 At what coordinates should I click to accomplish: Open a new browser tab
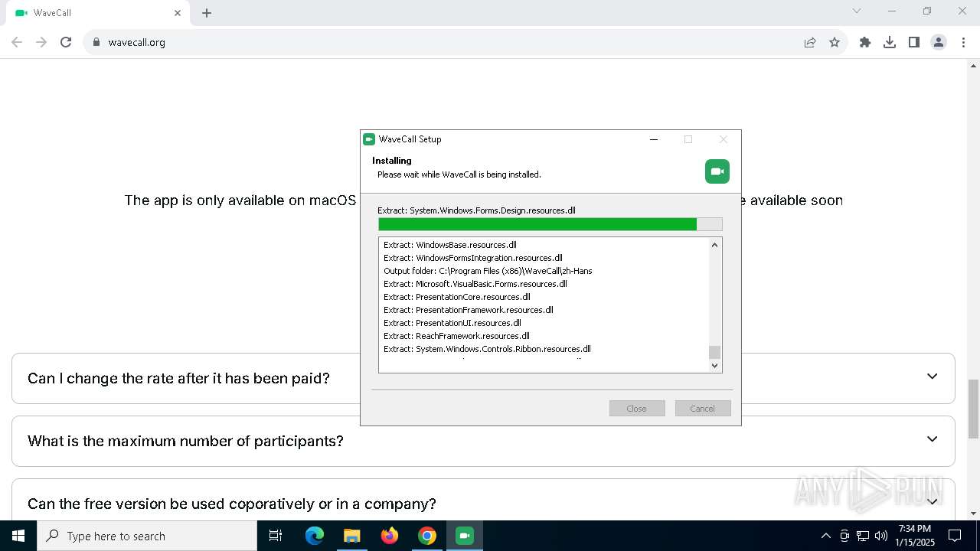tap(207, 13)
